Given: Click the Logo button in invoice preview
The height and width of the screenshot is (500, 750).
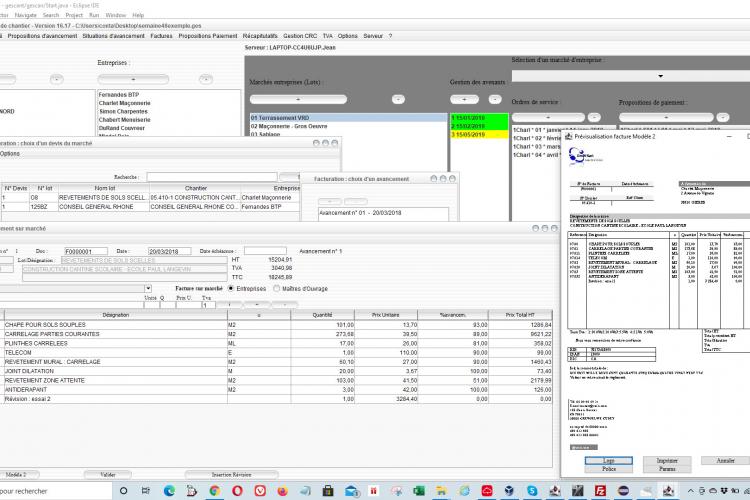Looking at the screenshot, I should click(x=608, y=460).
